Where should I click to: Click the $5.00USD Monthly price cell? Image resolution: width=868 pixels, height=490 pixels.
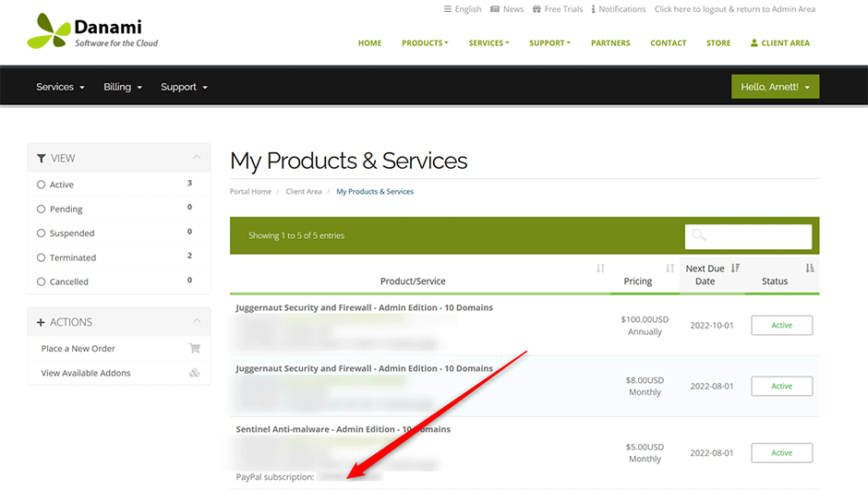coord(645,453)
